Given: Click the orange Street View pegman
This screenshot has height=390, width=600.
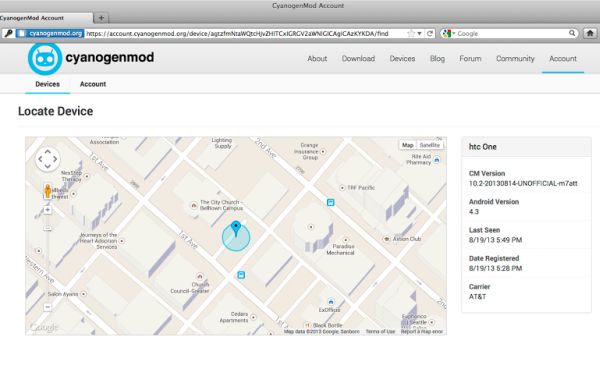Looking at the screenshot, I should click(47, 191).
